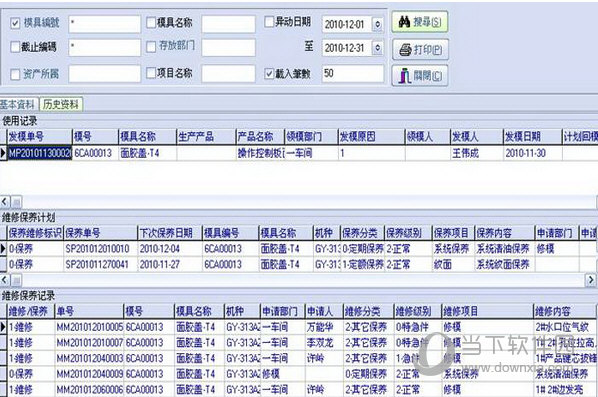
Task: Click row selector of SP201012010010 row
Action: [3, 249]
